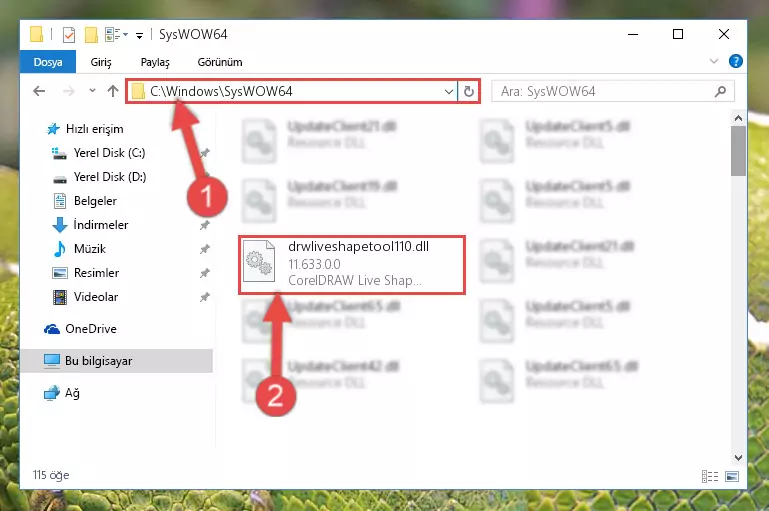This screenshot has height=511, width=769.
Task: Click the search magnifier icon
Action: click(720, 91)
